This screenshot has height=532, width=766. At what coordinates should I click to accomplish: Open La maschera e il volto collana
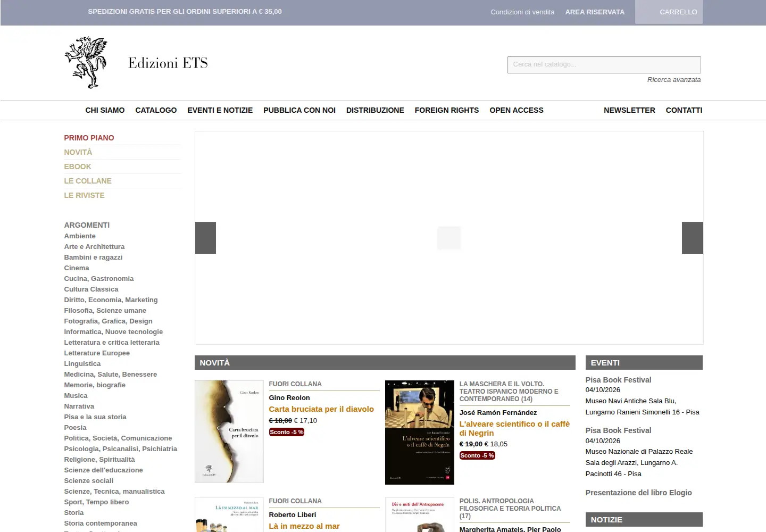(509, 392)
